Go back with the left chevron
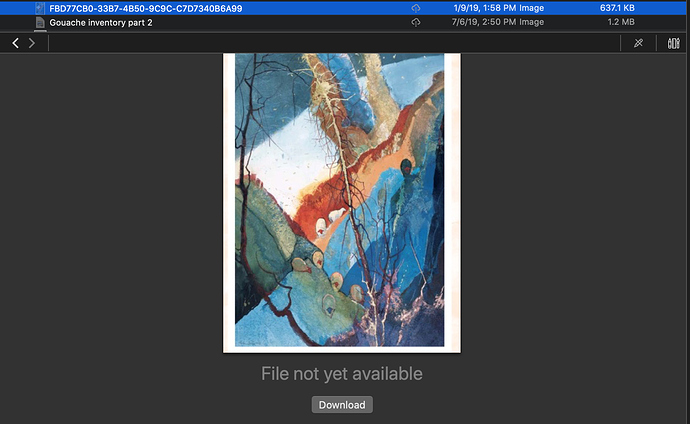Viewport: 690px width, 424px height. [x=16, y=43]
